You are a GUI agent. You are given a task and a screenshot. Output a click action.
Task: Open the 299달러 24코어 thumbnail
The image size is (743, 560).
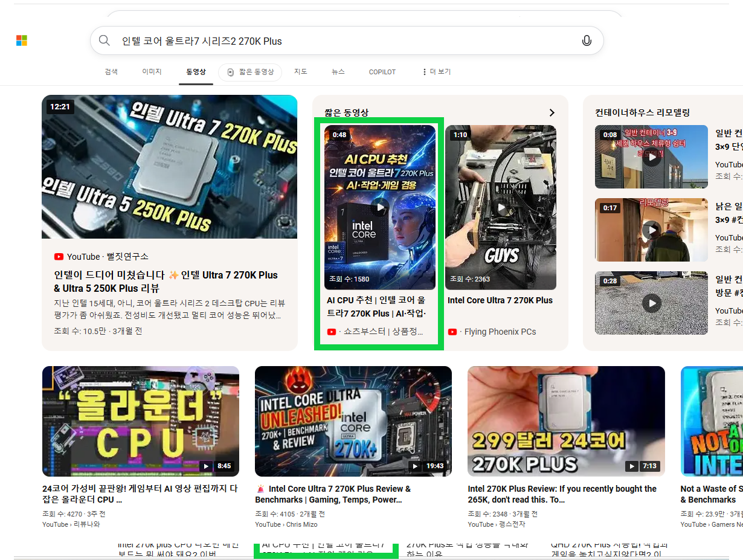(x=566, y=421)
